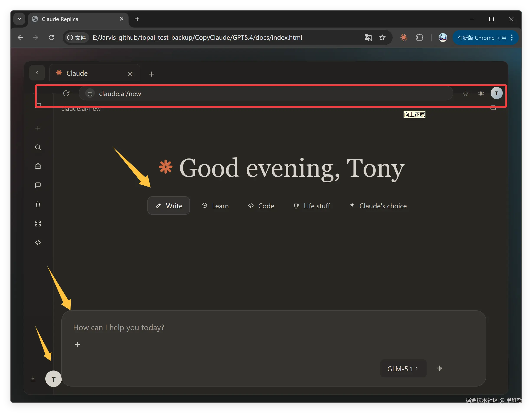
Task: Click the T avatar at bottom left
Action: coord(53,379)
